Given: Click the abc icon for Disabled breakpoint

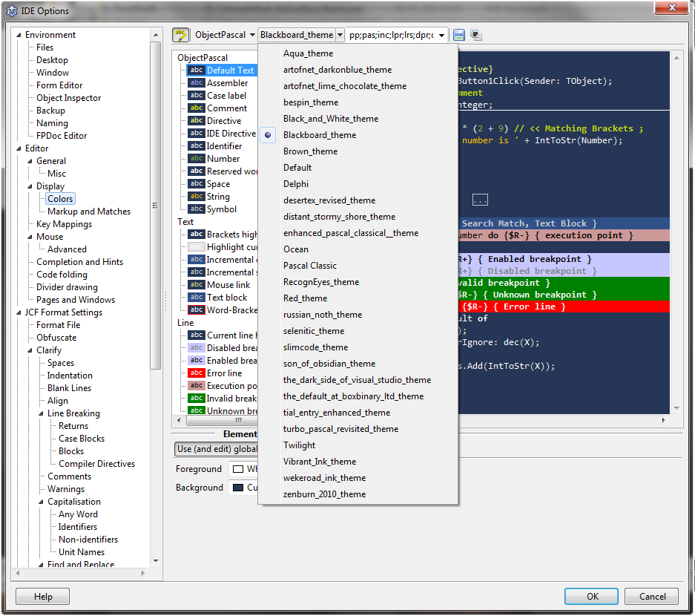Looking at the screenshot, I should tap(197, 347).
